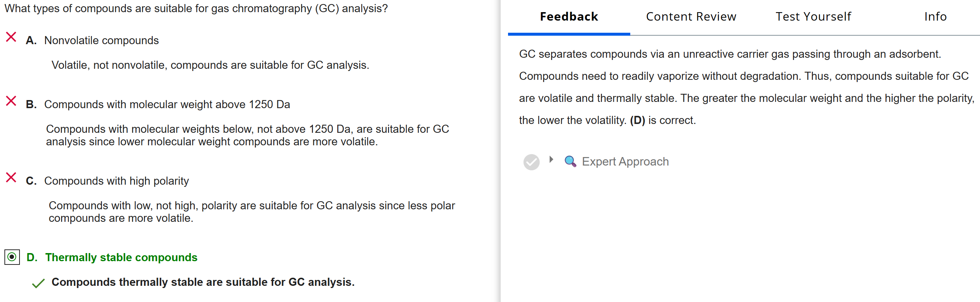Choose answer B molecular weight above 1250 Da
980x302 pixels.
click(167, 104)
